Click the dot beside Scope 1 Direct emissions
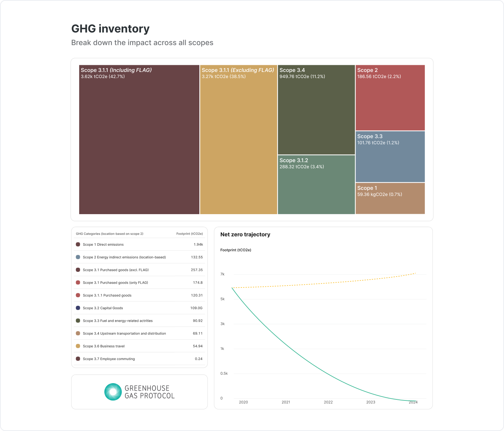 78,244
